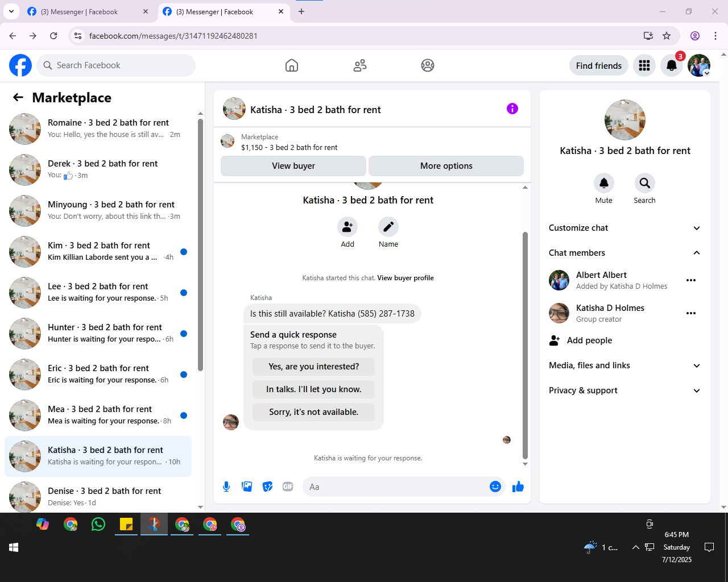Expand Privacy & support section
Image resolution: width=728 pixels, height=582 pixels.
point(624,390)
